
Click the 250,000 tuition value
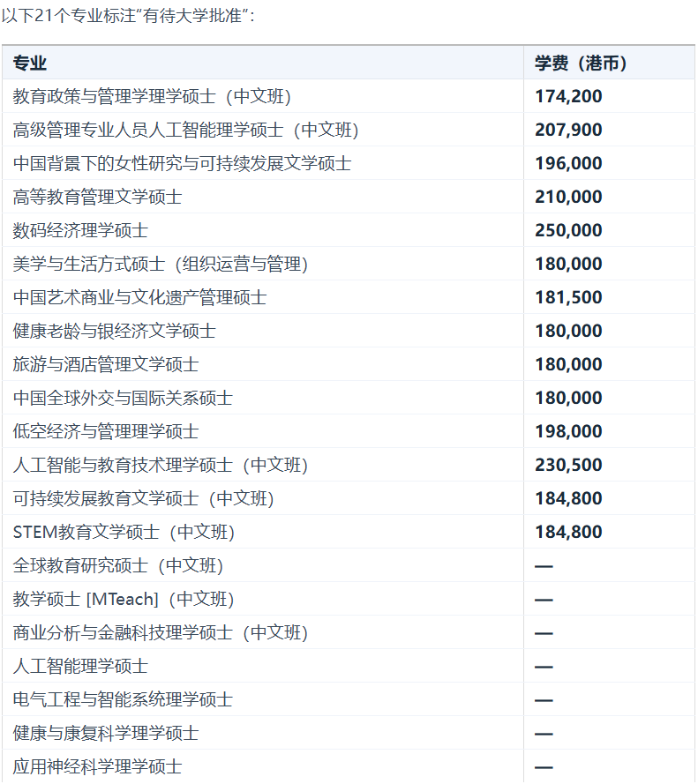tap(568, 230)
